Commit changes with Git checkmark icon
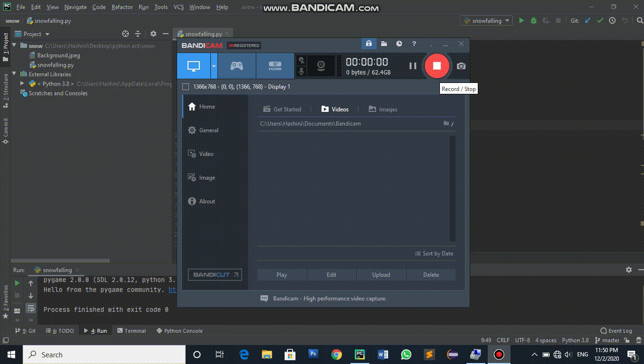This screenshot has height=364, width=644. click(600, 21)
